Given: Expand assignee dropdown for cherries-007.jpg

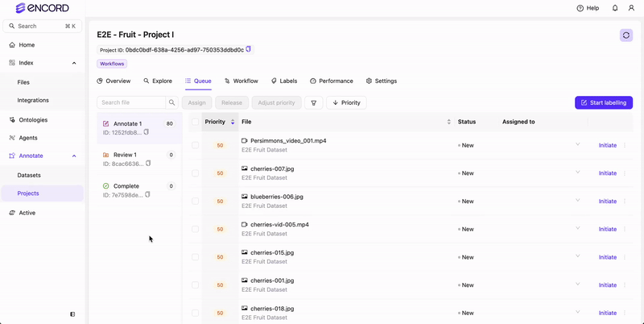Looking at the screenshot, I should 577,172.
